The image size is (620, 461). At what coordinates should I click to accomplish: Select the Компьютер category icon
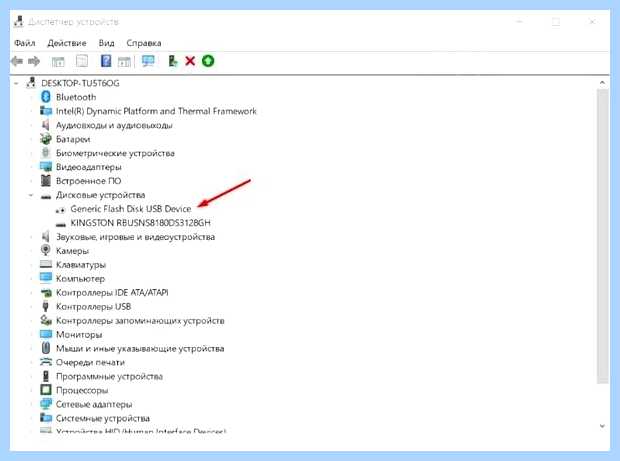(46, 278)
